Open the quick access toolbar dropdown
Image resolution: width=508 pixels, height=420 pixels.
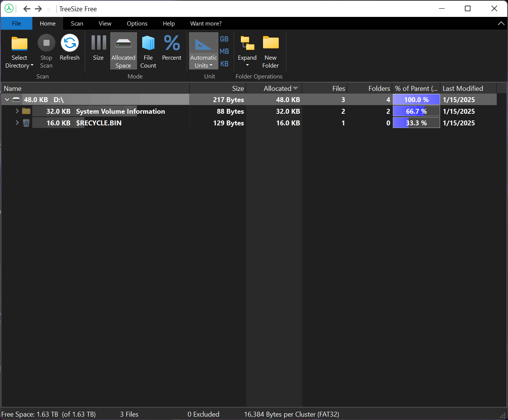[x=49, y=9]
